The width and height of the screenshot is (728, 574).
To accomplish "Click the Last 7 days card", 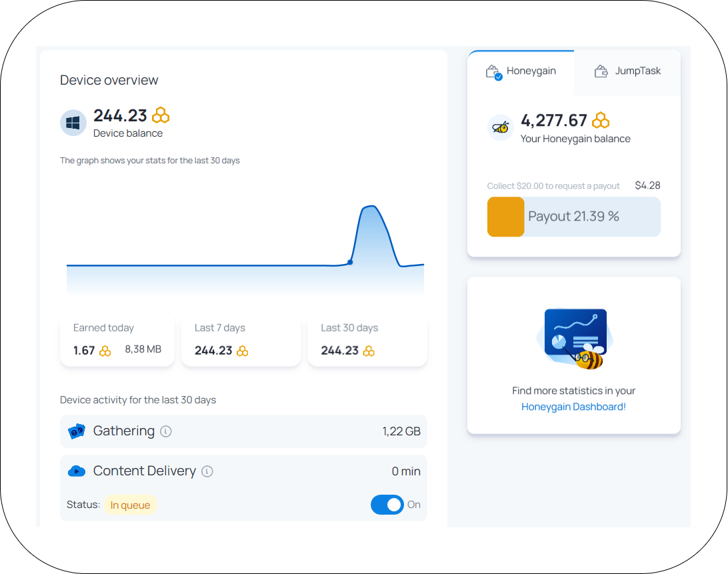I will pos(237,341).
